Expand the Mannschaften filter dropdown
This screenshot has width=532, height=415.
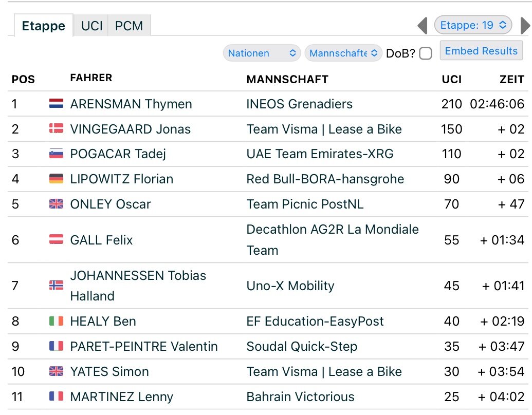coord(343,53)
